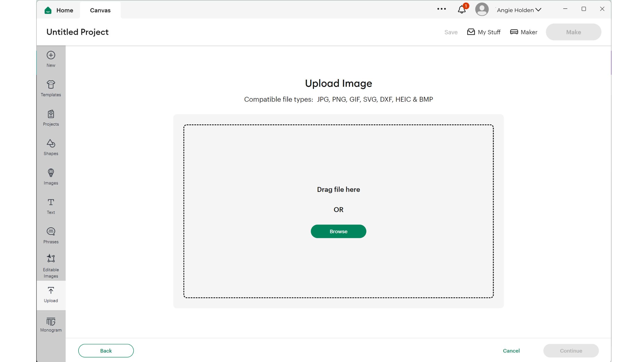Viewport: 644px width, 362px height.
Task: Switch to the Canvas tab
Action: (x=100, y=10)
